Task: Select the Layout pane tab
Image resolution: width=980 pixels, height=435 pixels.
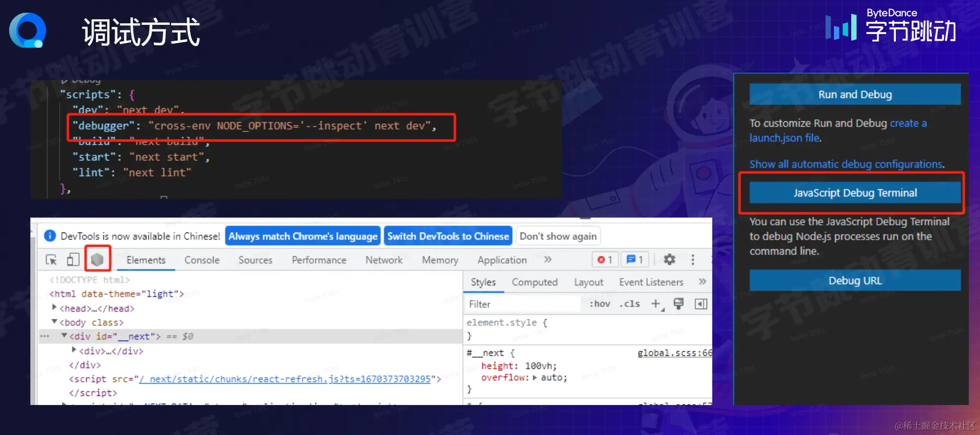Action: pyautogui.click(x=588, y=282)
